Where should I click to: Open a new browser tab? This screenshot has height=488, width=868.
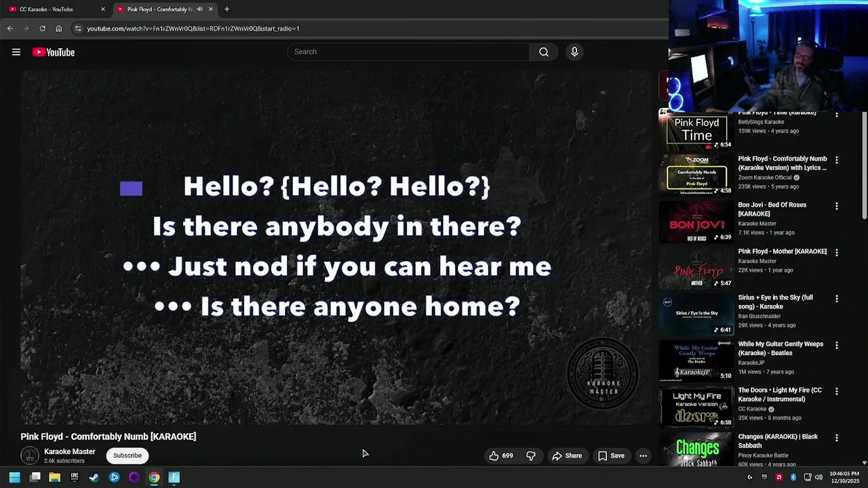tap(226, 9)
